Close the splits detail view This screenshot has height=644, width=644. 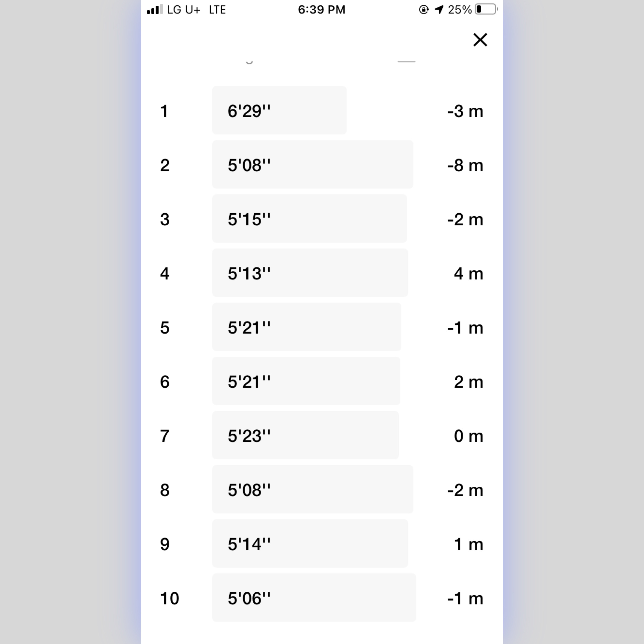(480, 40)
